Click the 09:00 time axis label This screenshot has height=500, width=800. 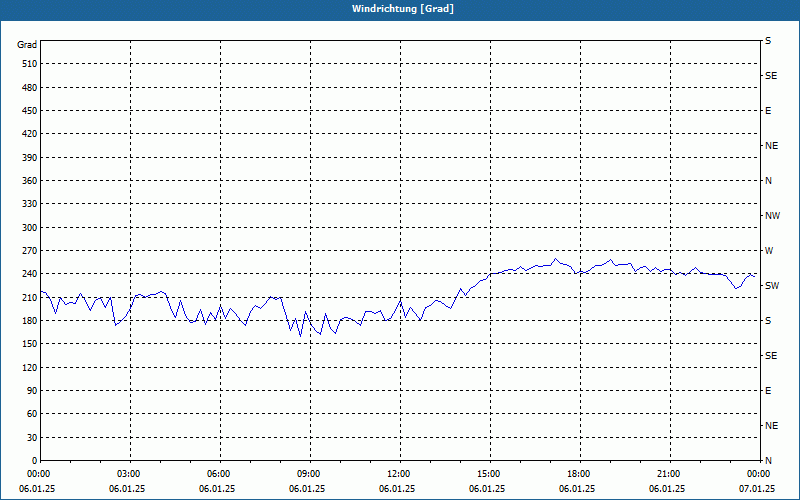[x=307, y=474]
